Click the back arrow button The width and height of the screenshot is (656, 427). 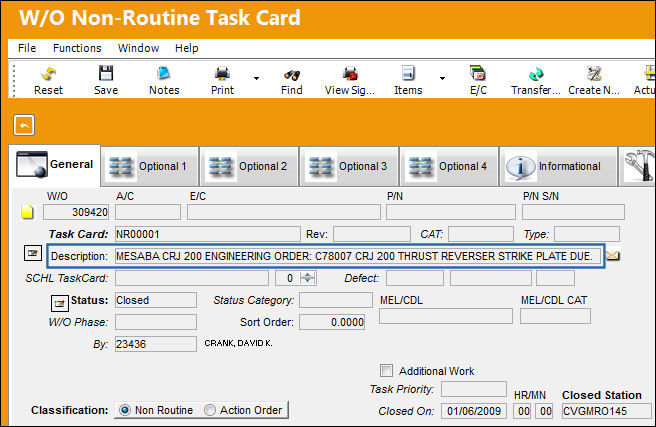pyautogui.click(x=24, y=125)
